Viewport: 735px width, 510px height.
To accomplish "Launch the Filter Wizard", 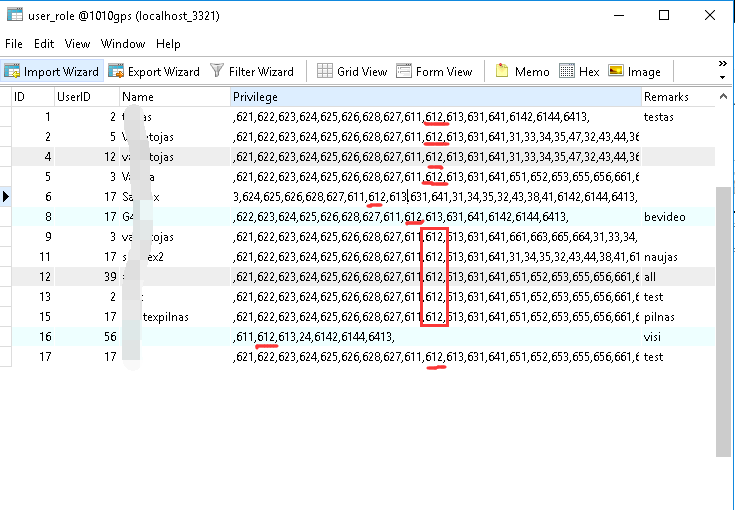I will click(252, 71).
